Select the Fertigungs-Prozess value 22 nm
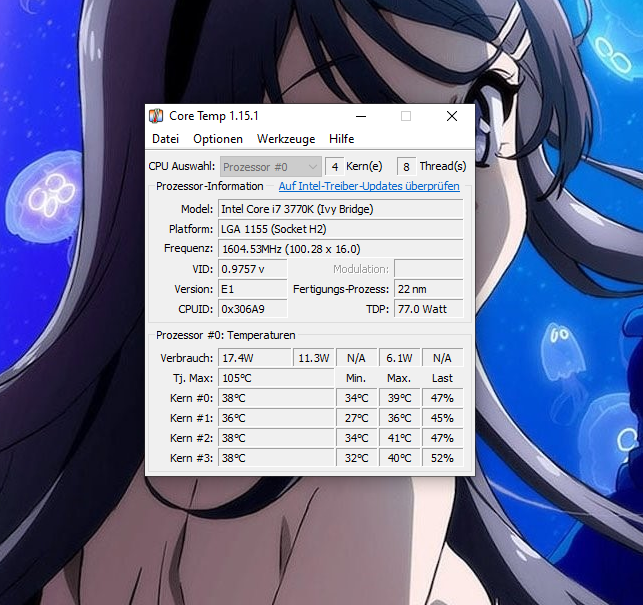 pos(429,289)
